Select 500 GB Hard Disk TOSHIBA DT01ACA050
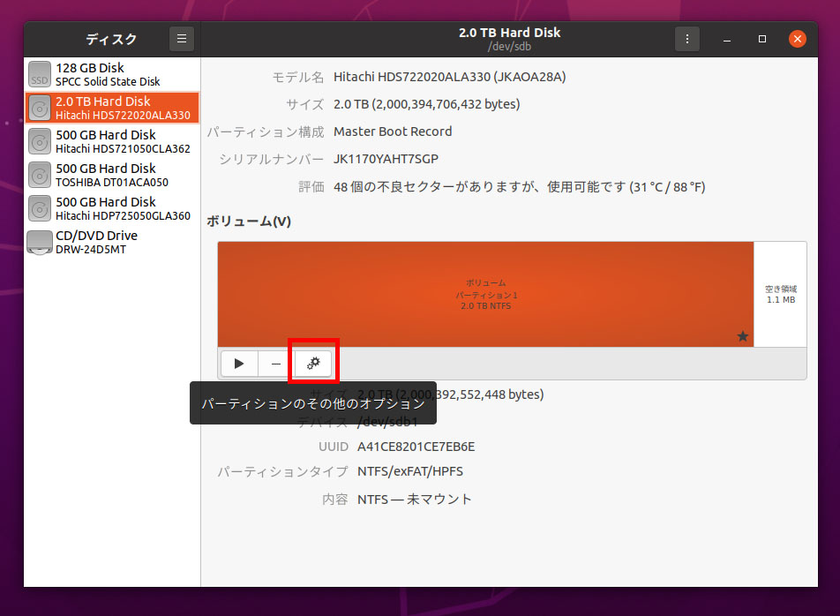This screenshot has width=840, height=616. (x=112, y=175)
